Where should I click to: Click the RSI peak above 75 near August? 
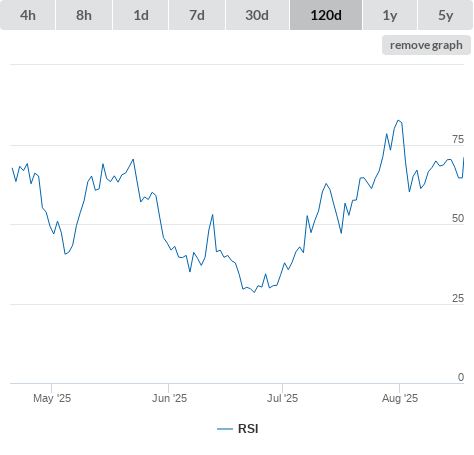(x=398, y=120)
